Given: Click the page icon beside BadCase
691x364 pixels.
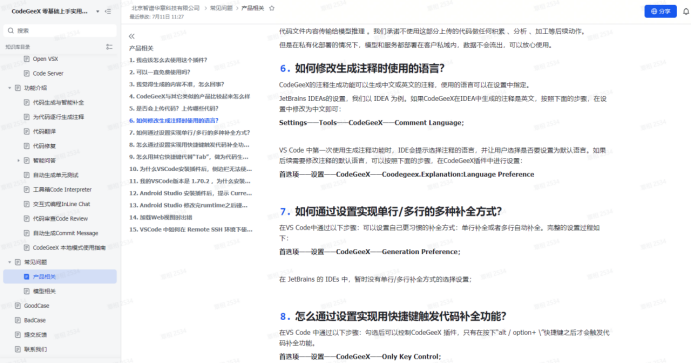Looking at the screenshot, I should pyautogui.click(x=18, y=320).
